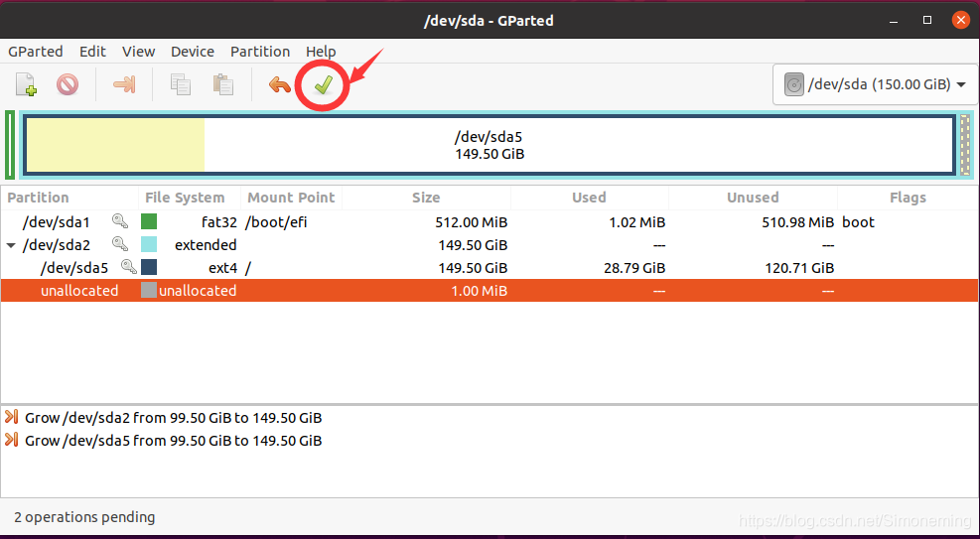Click the cyan extended color swatch
Viewport: 980px width, 539px height.
tap(149, 244)
